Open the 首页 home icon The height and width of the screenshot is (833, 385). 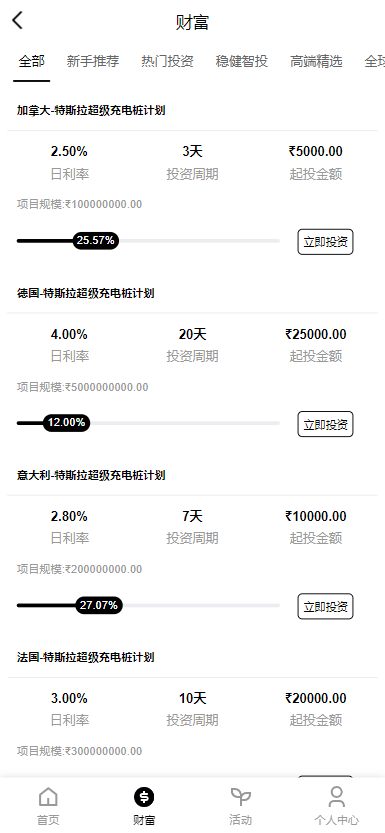coord(48,796)
